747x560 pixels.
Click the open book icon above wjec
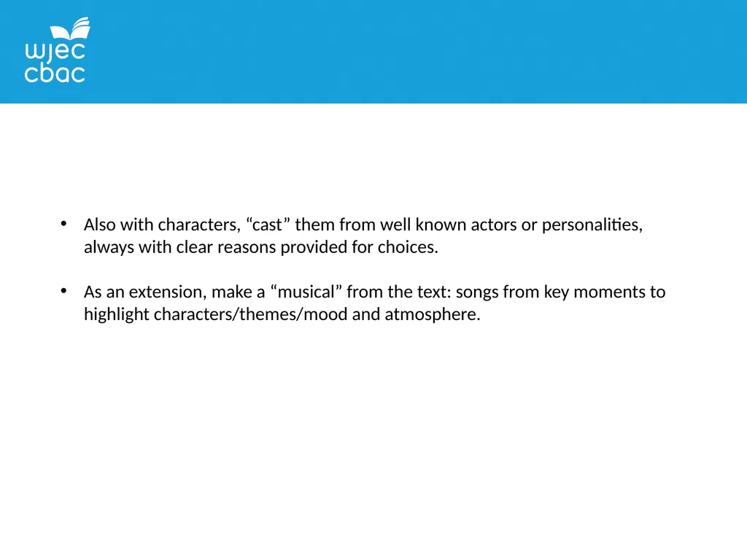tap(71, 28)
